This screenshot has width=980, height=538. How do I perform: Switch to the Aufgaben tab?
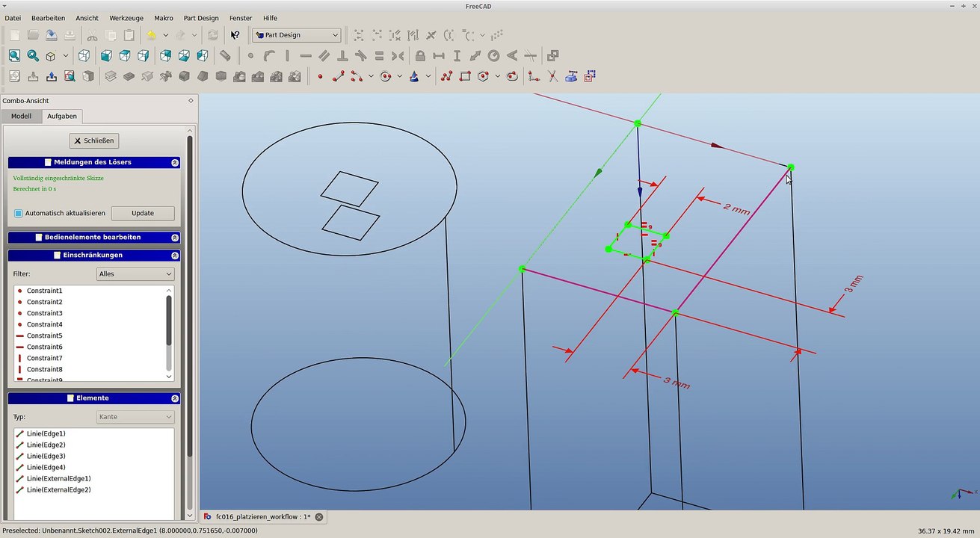pyautogui.click(x=61, y=117)
